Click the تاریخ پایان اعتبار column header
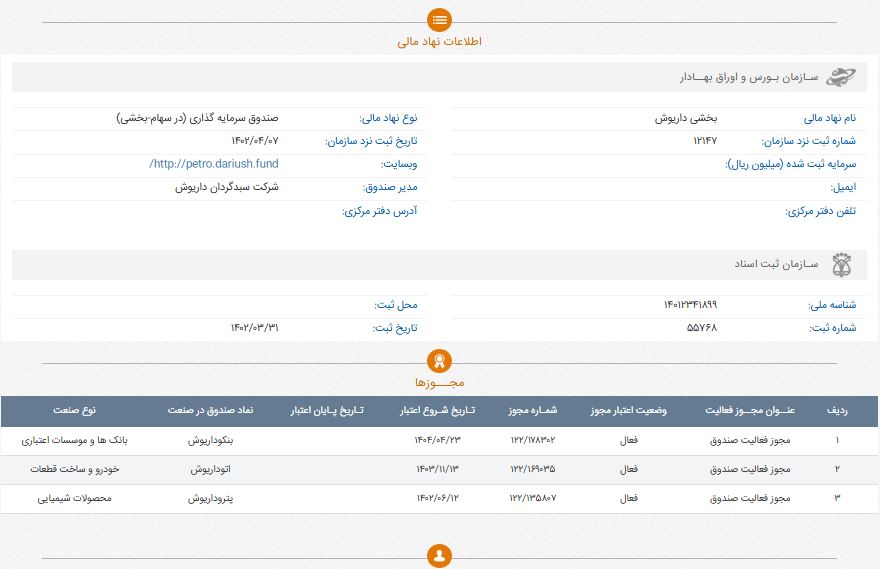 [327, 411]
